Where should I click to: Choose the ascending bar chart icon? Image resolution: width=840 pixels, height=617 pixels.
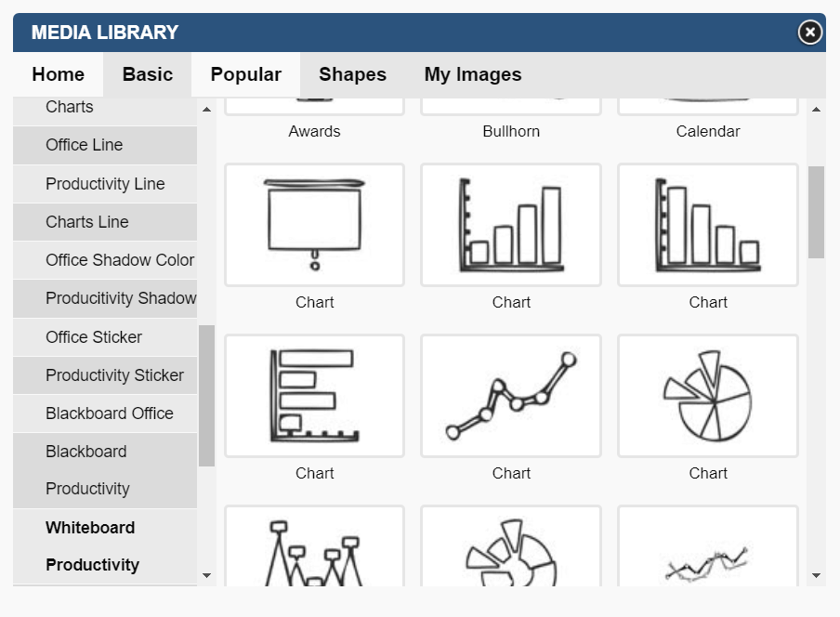511,225
